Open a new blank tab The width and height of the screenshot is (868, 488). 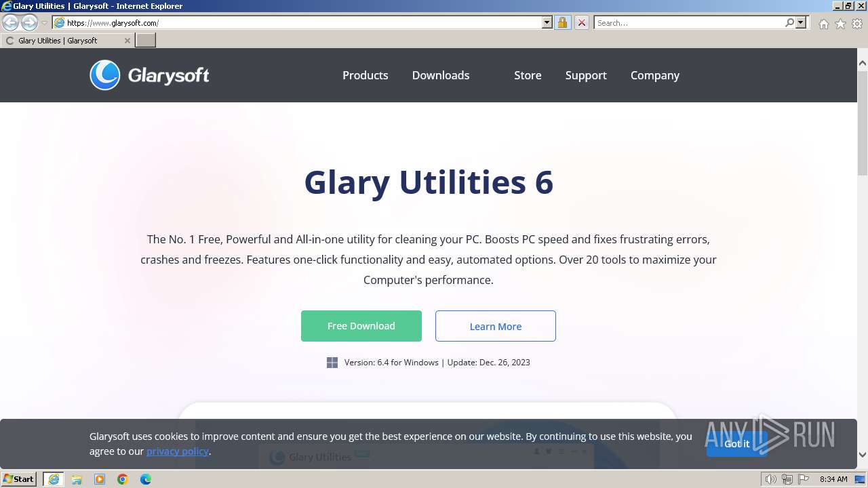point(146,41)
